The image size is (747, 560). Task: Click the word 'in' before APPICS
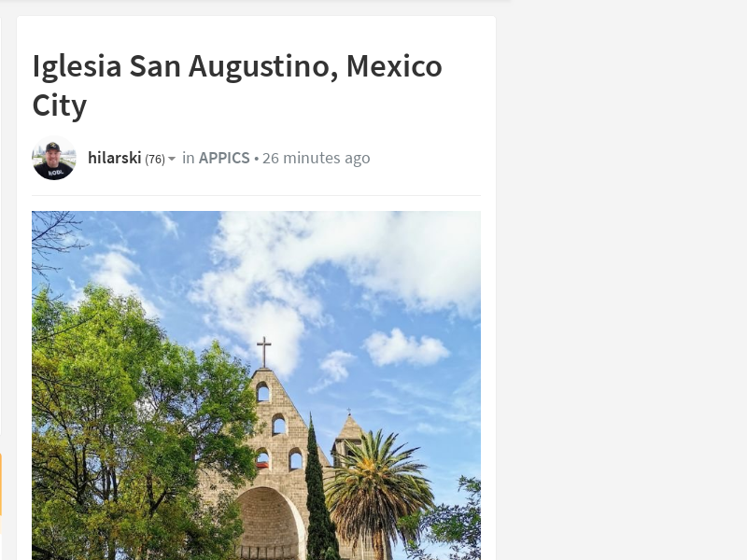pyautogui.click(x=189, y=158)
